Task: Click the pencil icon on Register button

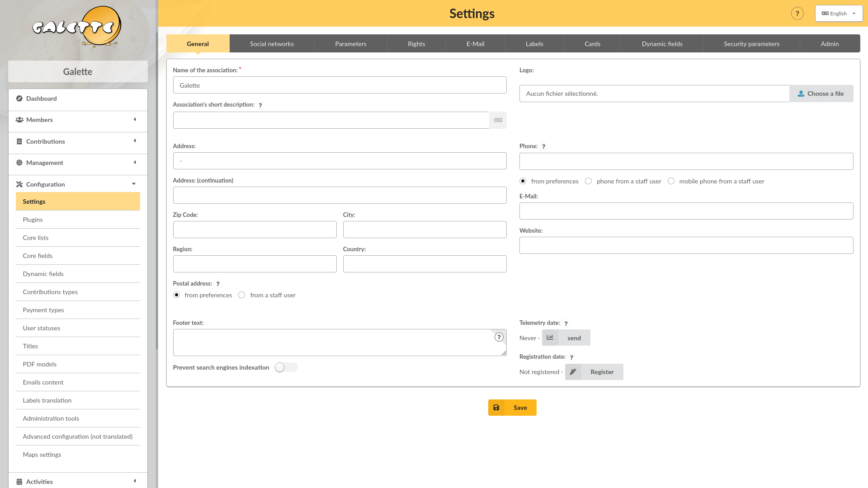Action: click(x=573, y=372)
